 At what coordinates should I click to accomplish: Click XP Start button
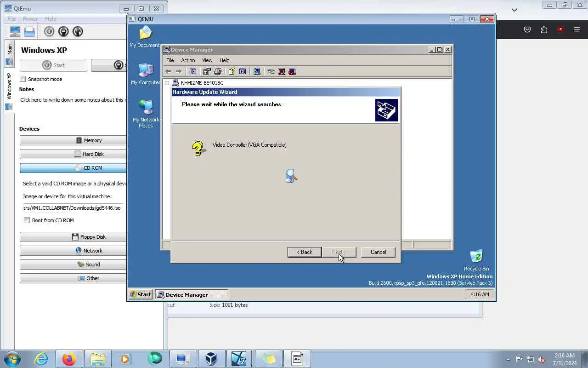(x=141, y=294)
